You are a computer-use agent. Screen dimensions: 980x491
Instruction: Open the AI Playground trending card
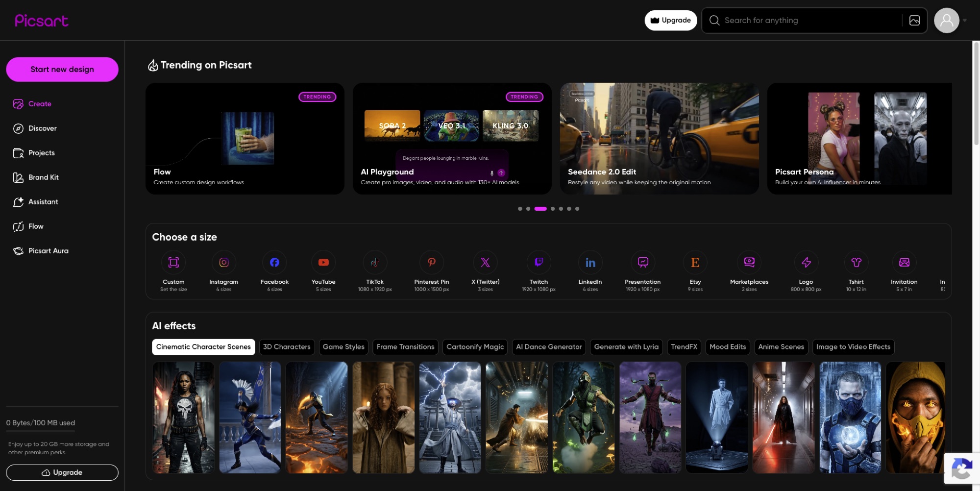pyautogui.click(x=452, y=139)
